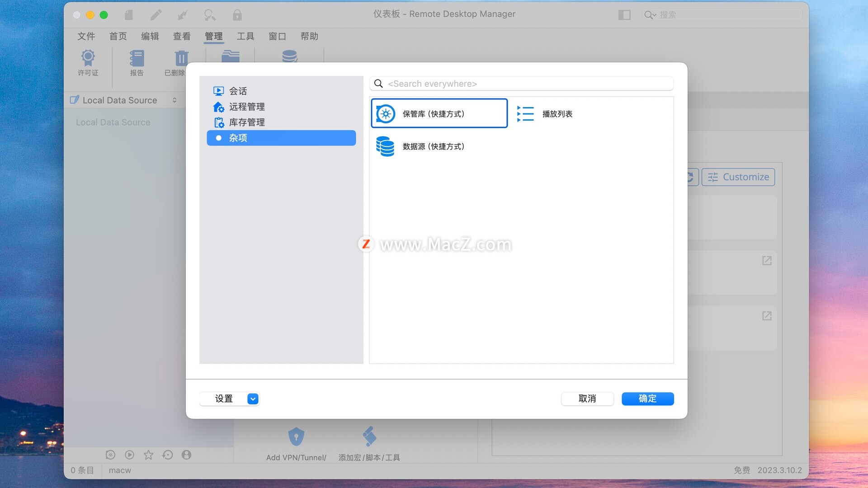Open the 设置 dropdown arrow

pyautogui.click(x=253, y=399)
